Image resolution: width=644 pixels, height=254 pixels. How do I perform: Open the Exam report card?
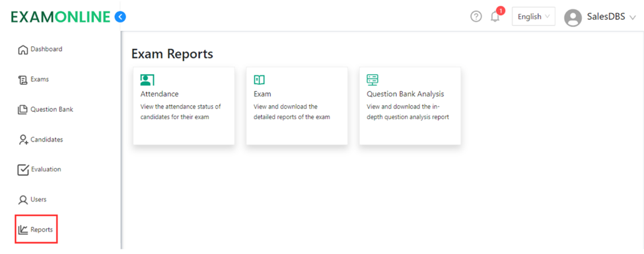coord(297,106)
